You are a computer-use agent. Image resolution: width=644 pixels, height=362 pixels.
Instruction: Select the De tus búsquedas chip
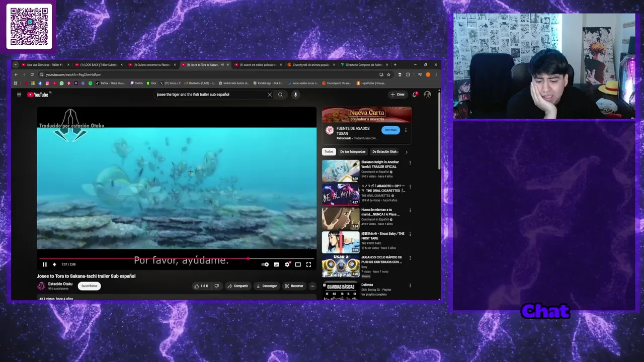[x=353, y=152]
